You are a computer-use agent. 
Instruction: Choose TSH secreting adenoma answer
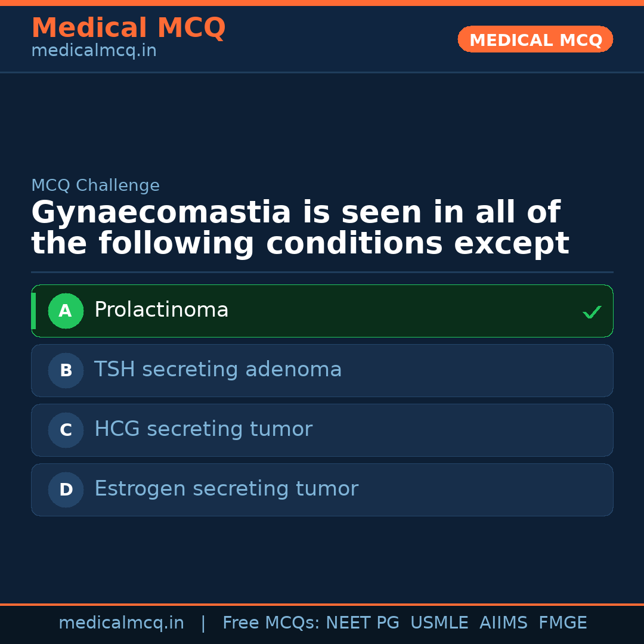tap(322, 370)
